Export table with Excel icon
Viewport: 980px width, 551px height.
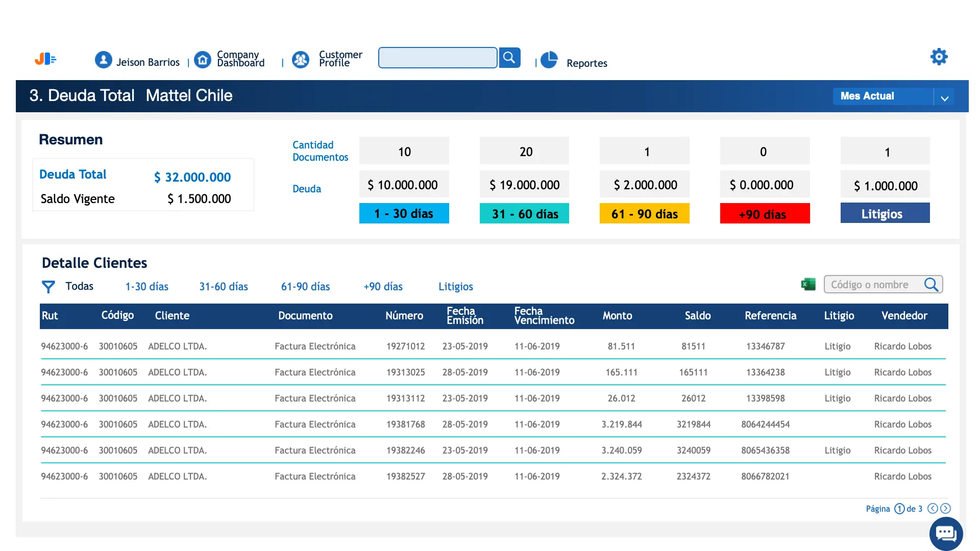(808, 285)
